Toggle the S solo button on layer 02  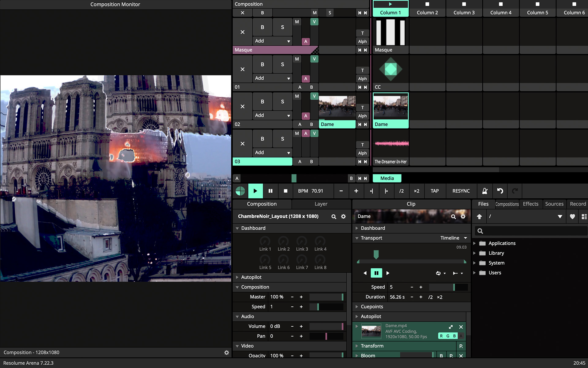(x=282, y=102)
